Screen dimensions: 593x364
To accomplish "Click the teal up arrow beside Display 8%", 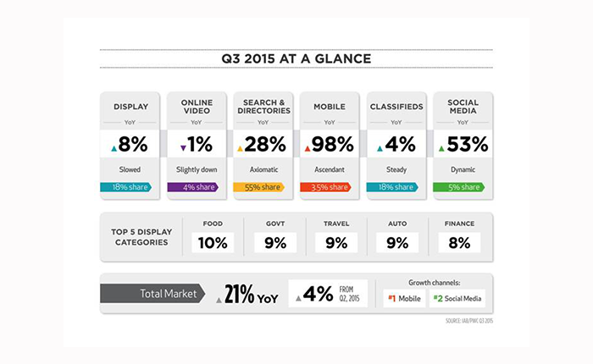I will click(x=114, y=149).
